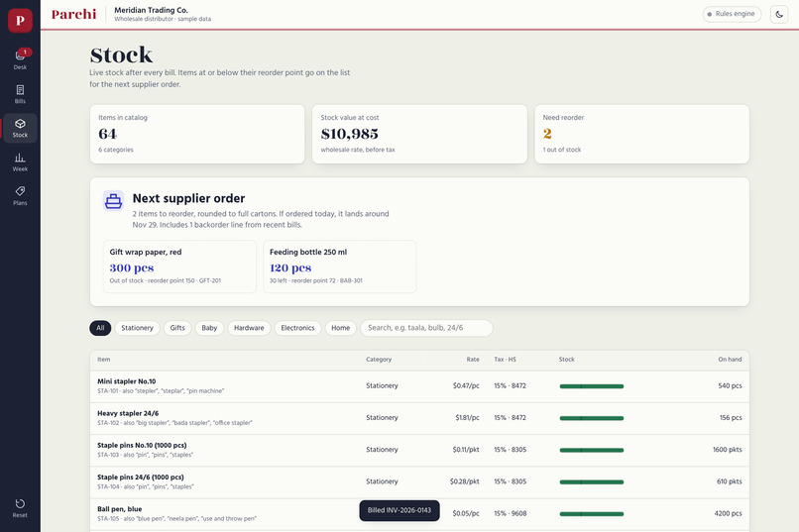Click the 610 pkts on hand value

730,481
